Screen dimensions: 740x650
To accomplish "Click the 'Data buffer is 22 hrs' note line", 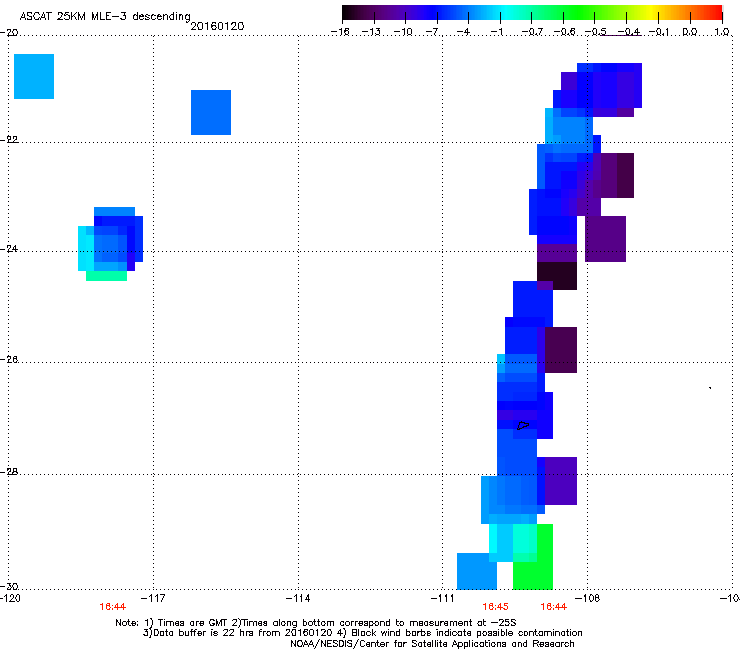I will click(x=362, y=633).
